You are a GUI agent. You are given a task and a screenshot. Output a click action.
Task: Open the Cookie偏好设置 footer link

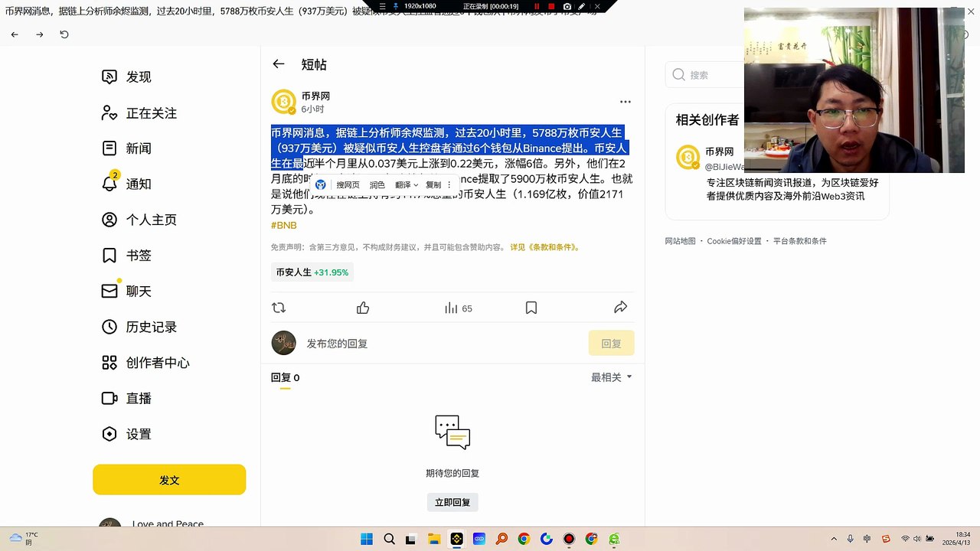click(x=734, y=241)
